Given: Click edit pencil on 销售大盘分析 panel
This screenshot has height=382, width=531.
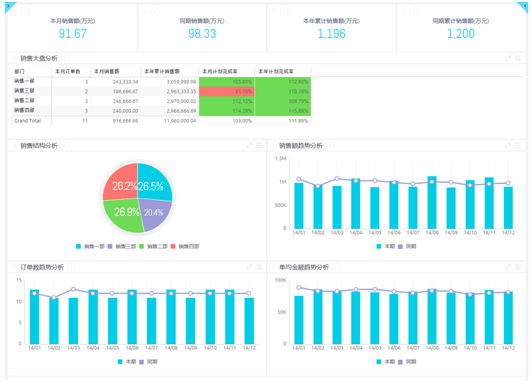Looking at the screenshot, I should pyautogui.click(x=508, y=58).
